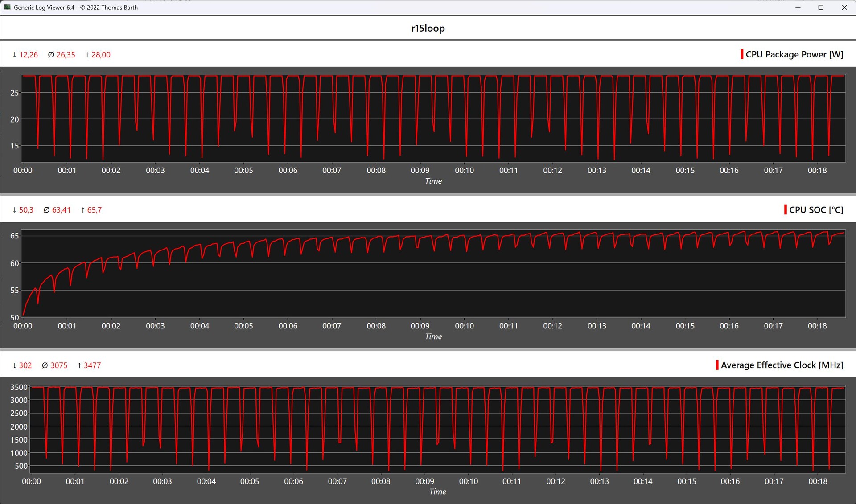Click the r15loop chart title

point(428,28)
